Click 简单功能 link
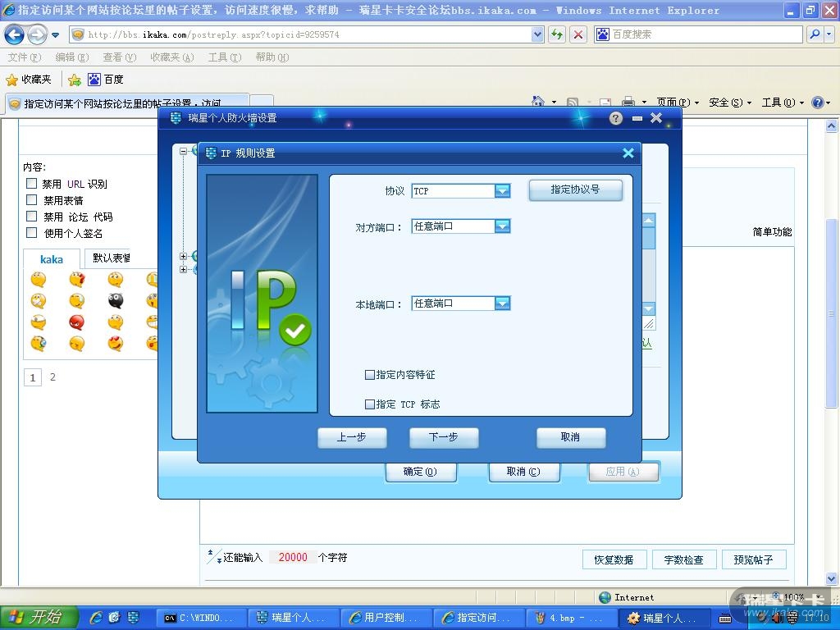The image size is (840, 630). click(772, 232)
